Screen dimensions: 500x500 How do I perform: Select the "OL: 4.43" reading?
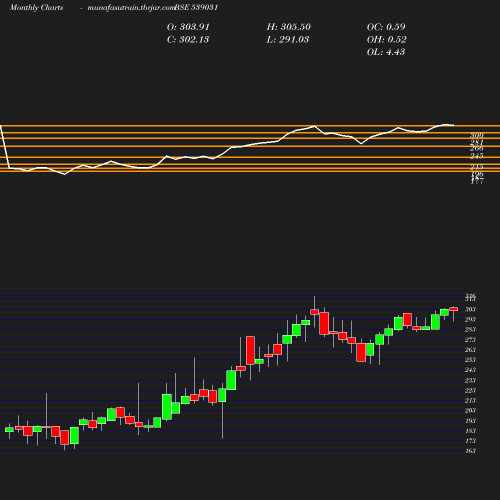pyautogui.click(x=386, y=52)
